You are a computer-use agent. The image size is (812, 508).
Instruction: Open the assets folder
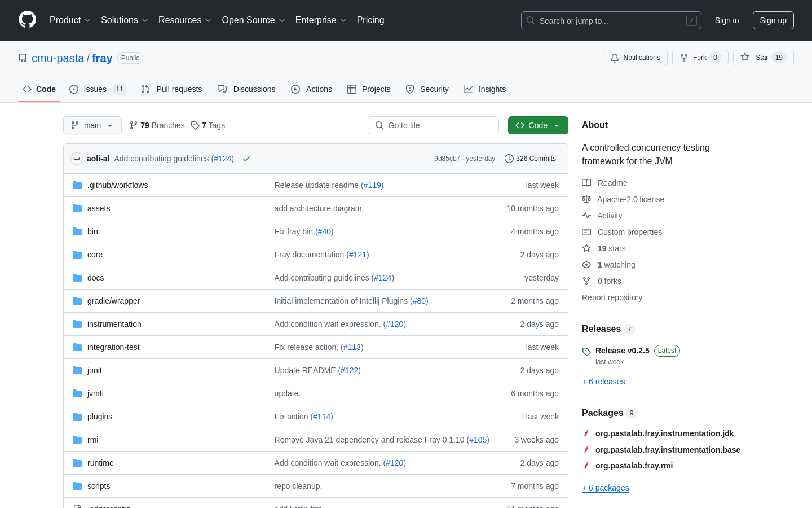(99, 208)
